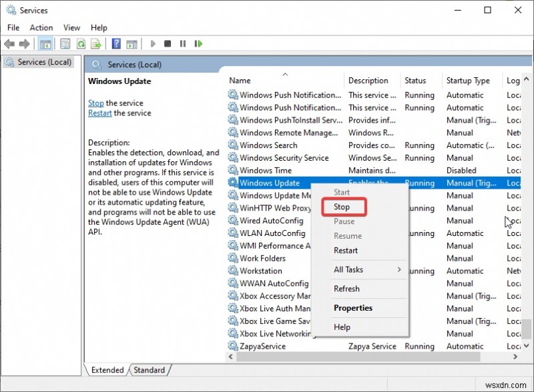
Task: Sort by the Description column header
Action: [x=372, y=81]
